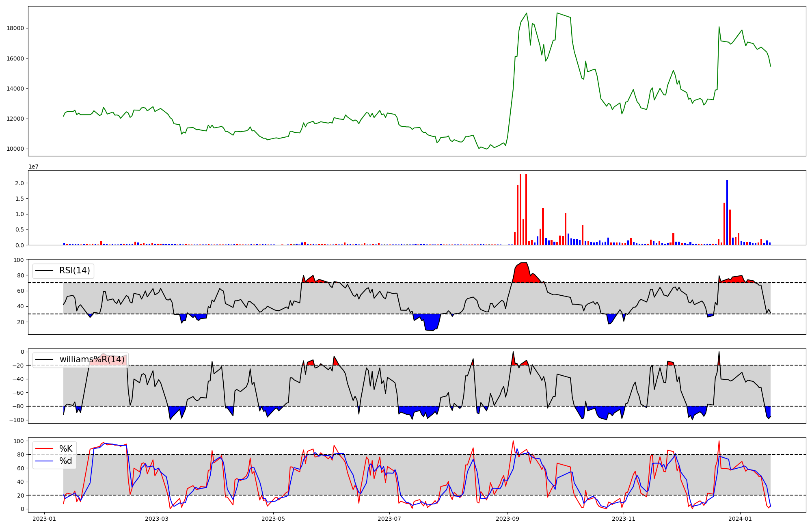The width and height of the screenshot is (812, 528).
Task: Click the price peak near 19000
Action: click(527, 13)
